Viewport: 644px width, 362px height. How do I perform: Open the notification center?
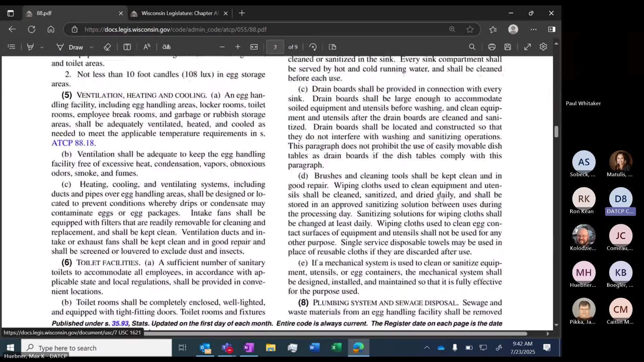(547, 348)
